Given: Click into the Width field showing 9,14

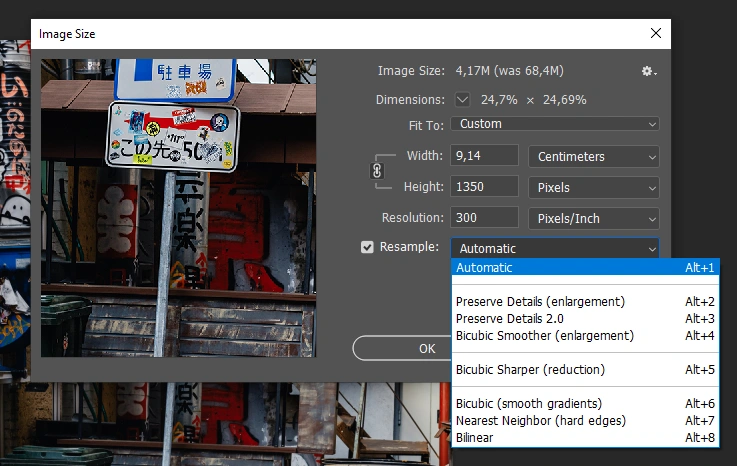Looking at the screenshot, I should click(485, 156).
